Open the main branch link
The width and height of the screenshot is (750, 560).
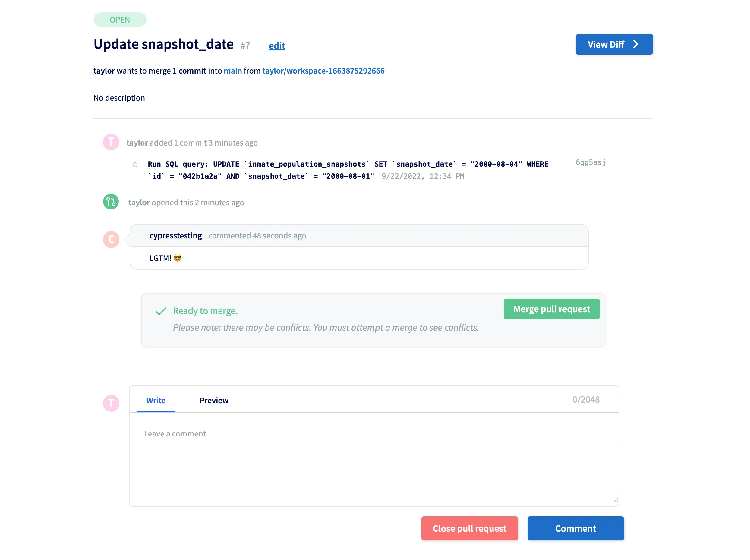[x=233, y=71]
